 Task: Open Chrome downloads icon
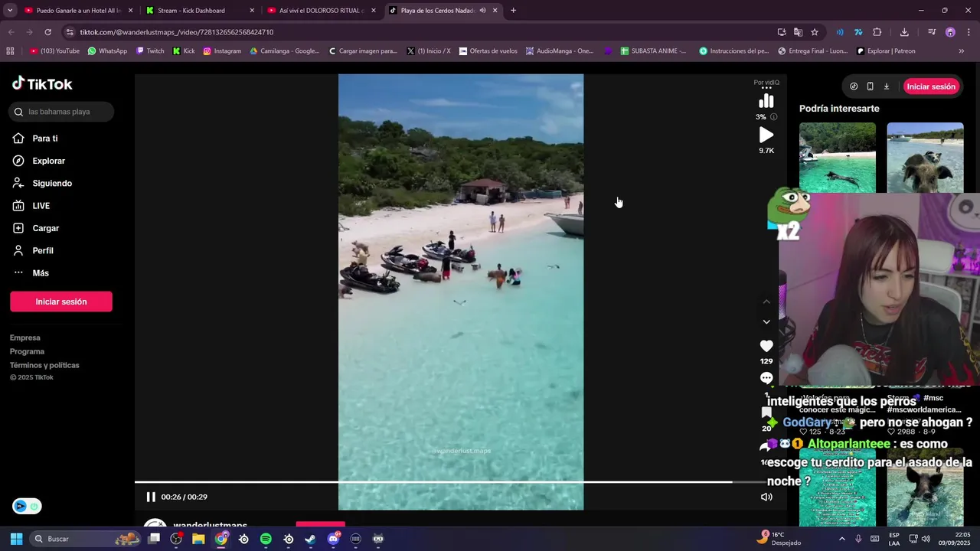point(904,32)
